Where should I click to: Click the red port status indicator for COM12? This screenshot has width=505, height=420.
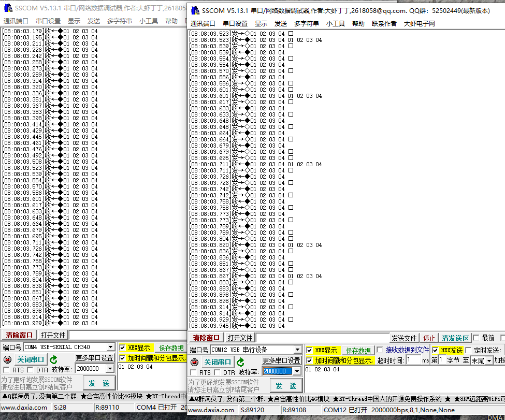195,362
